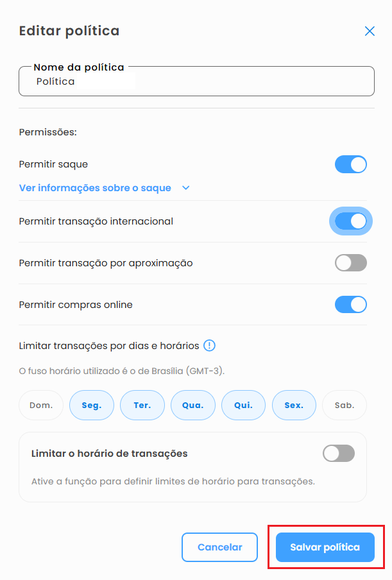
Task: Select the Dom. day chip
Action: click(x=41, y=405)
